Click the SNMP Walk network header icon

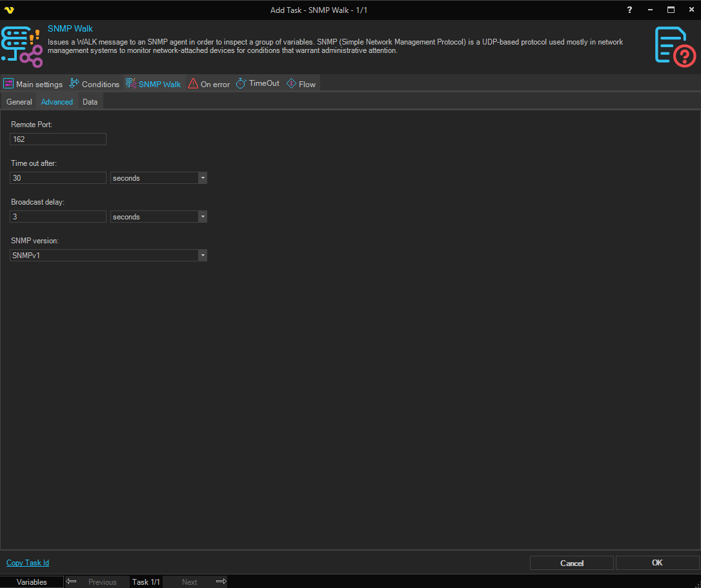pos(21,47)
